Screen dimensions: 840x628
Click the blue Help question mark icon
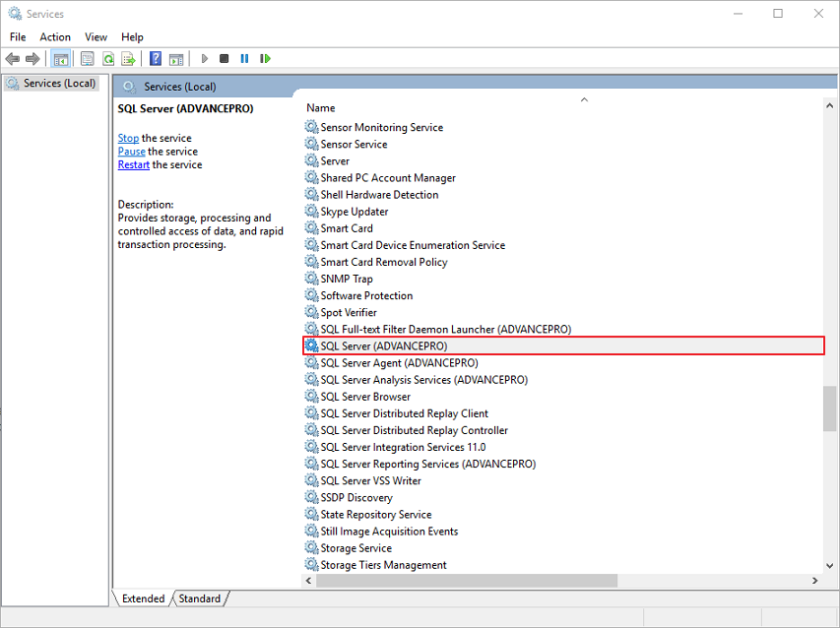tap(156, 59)
